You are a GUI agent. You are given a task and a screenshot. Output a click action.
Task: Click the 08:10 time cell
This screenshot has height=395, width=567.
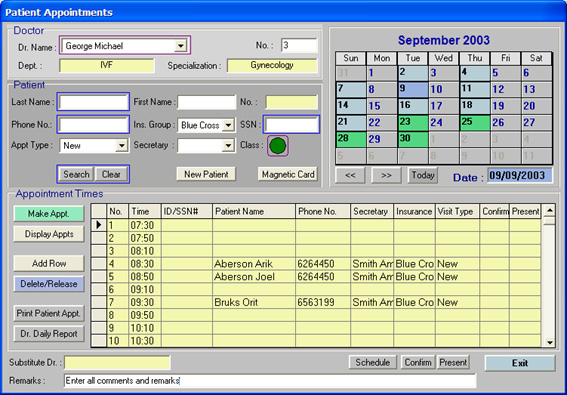[x=145, y=251]
